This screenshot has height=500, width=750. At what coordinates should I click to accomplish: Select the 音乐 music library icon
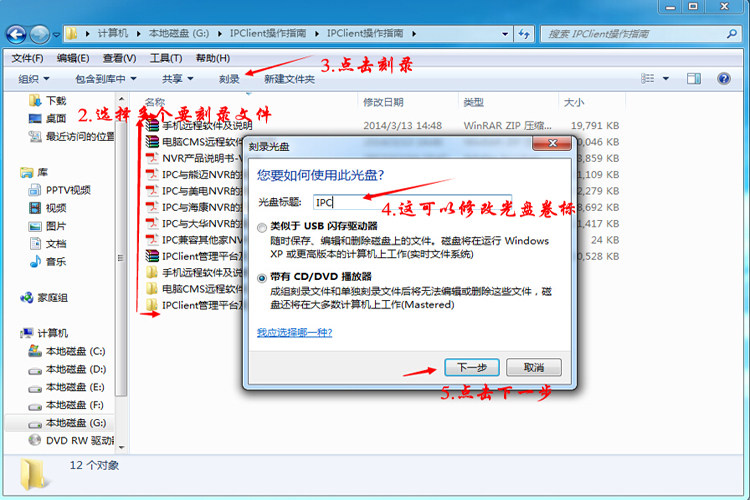[35, 261]
